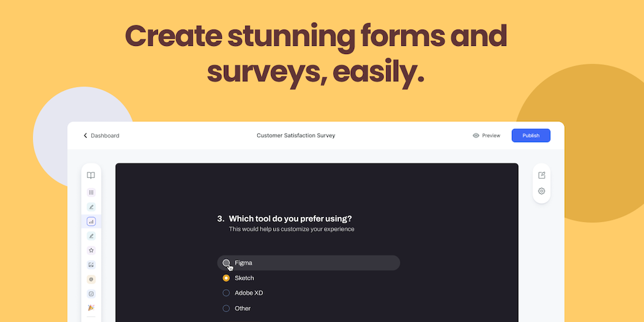
Task: Select the checkbox block icon in sidebar
Action: (x=91, y=294)
